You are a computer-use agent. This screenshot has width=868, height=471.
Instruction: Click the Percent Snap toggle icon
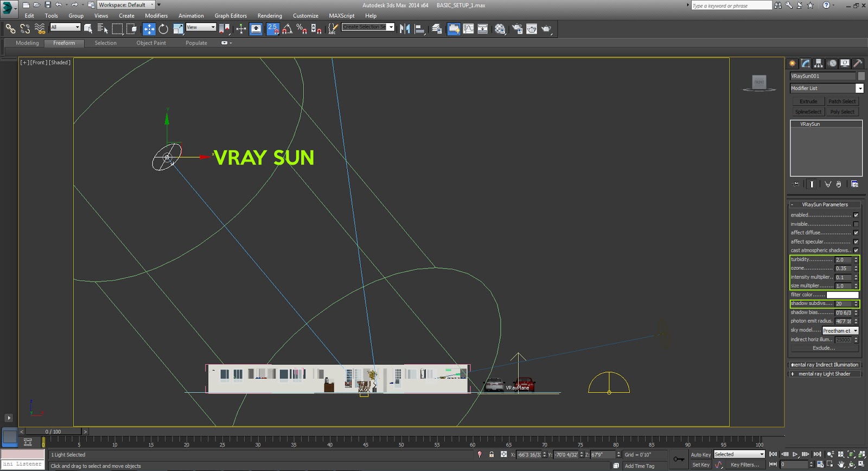[302, 29]
